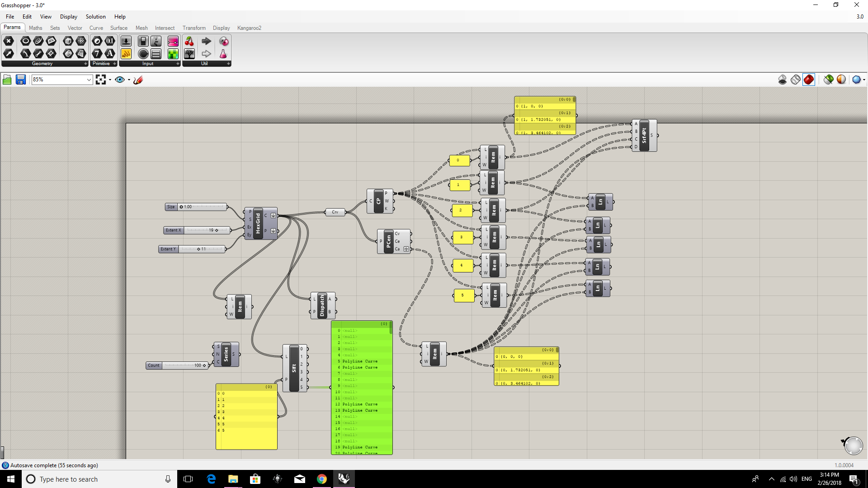Click the Gradient control icon in the Input panel

(x=173, y=42)
